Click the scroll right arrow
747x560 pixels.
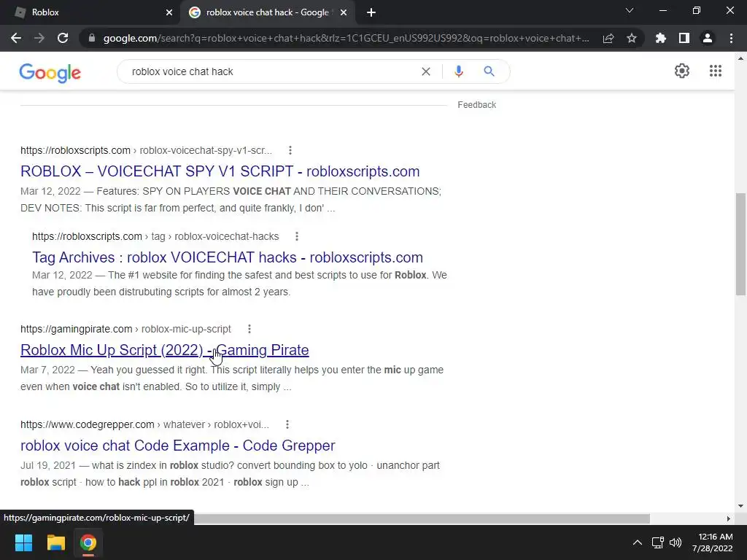click(x=729, y=518)
